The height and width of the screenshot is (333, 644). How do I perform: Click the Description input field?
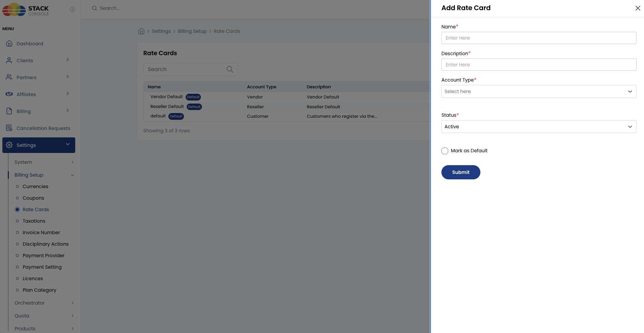click(539, 65)
